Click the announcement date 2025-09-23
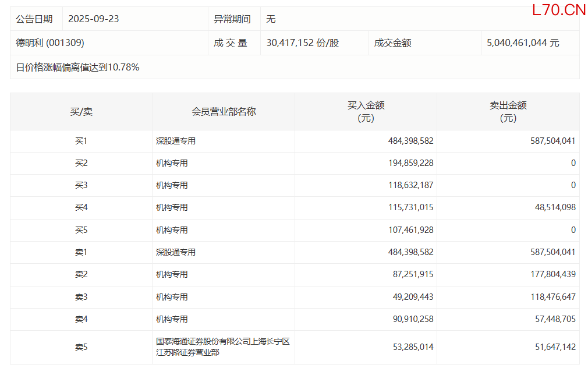 (93, 19)
